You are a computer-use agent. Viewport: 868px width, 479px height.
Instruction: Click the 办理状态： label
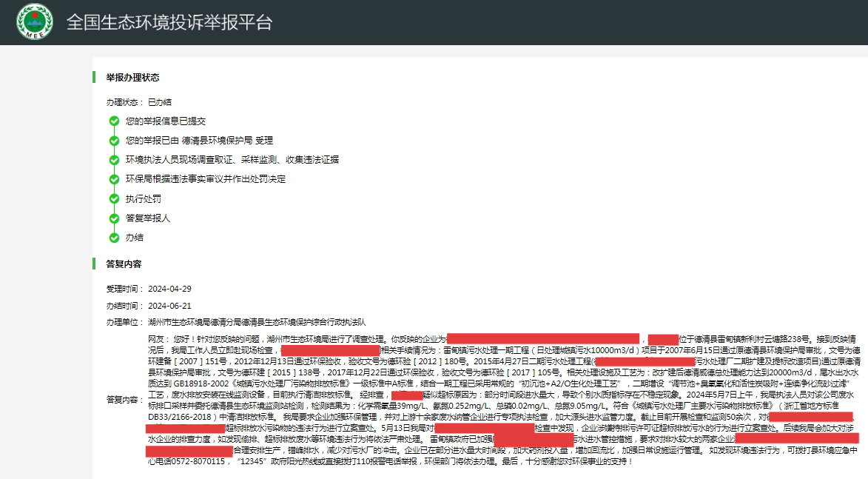(125, 102)
